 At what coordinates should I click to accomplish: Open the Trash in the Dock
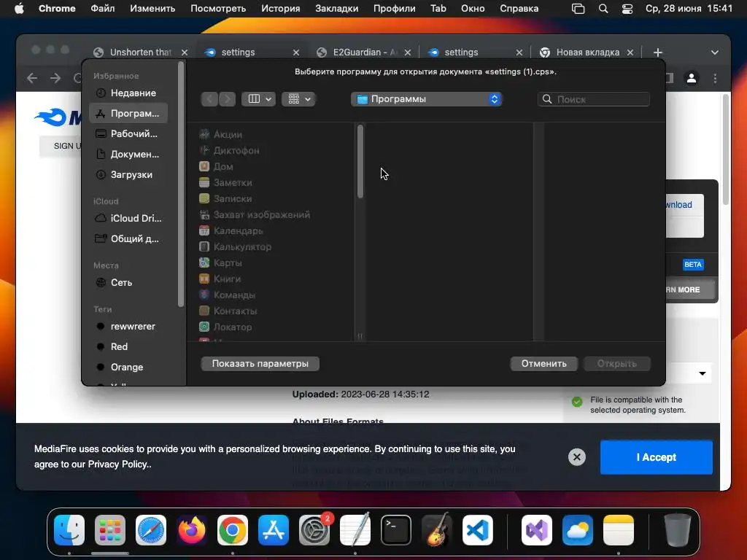[678, 530]
